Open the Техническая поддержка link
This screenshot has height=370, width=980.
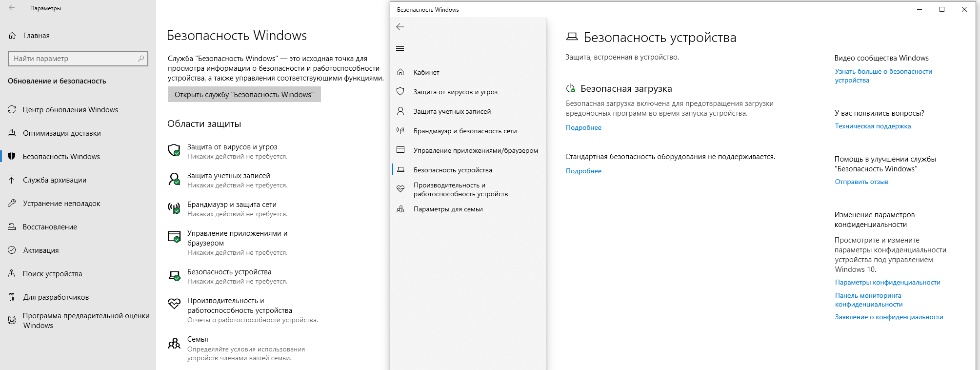[873, 126]
